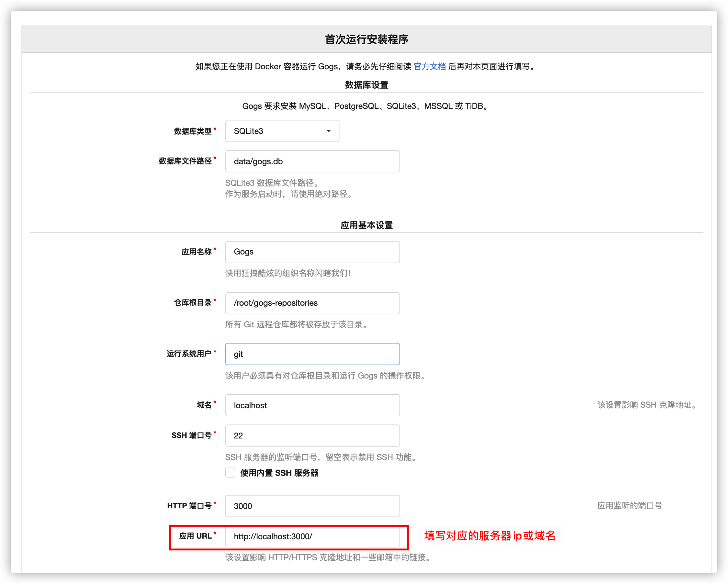Click the 应用 URL http://localhost:3000/ field

pos(312,536)
